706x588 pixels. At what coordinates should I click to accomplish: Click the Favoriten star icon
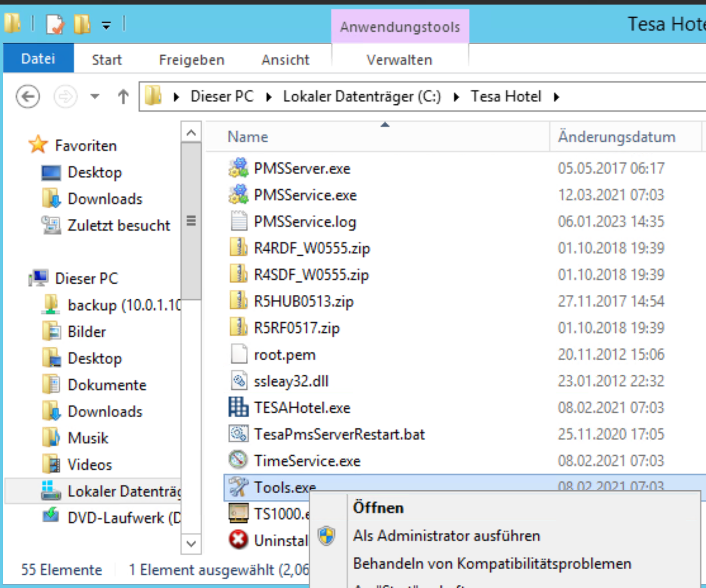point(38,145)
